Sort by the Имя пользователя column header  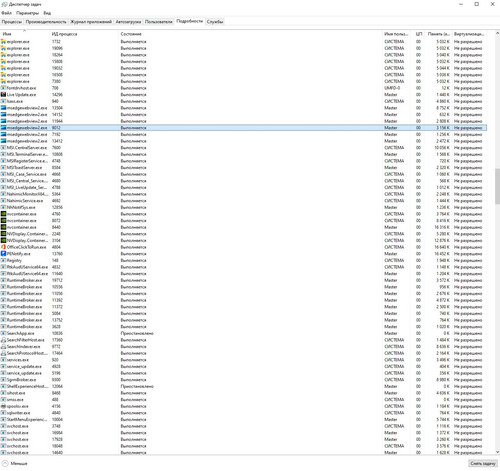397,34
